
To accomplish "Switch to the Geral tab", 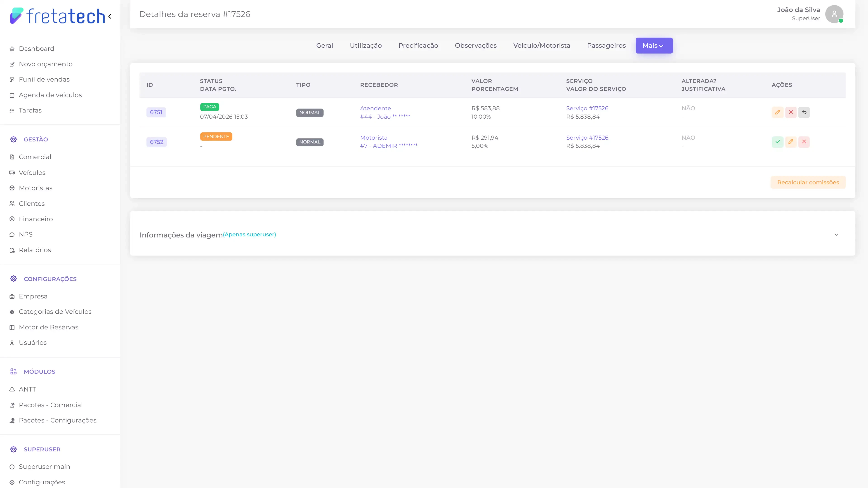I will (x=325, y=45).
